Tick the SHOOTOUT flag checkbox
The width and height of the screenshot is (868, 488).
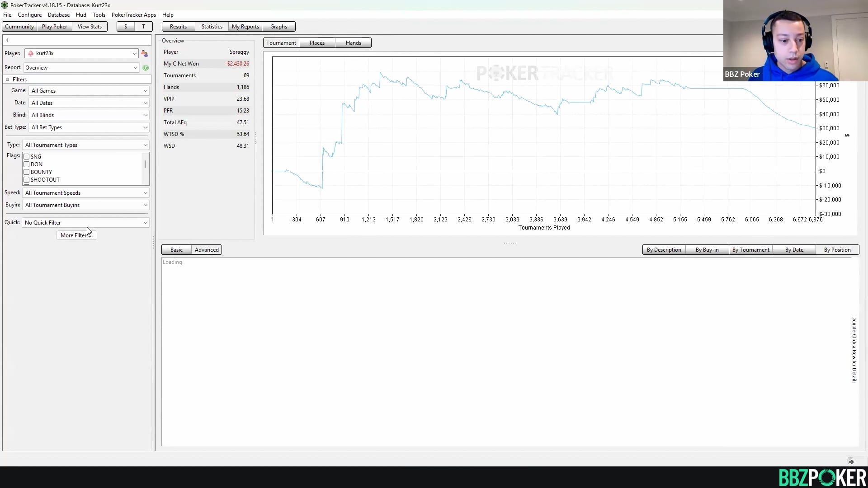[27, 180]
